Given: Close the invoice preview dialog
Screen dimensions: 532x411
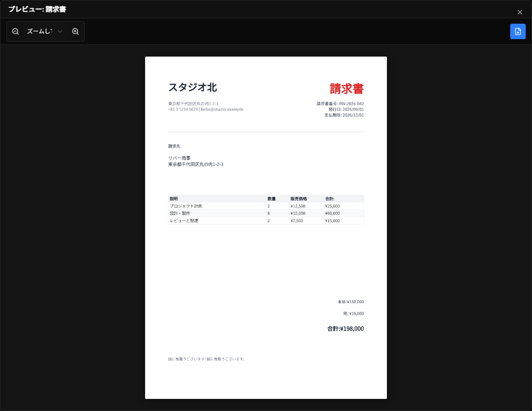Looking at the screenshot, I should click(520, 12).
